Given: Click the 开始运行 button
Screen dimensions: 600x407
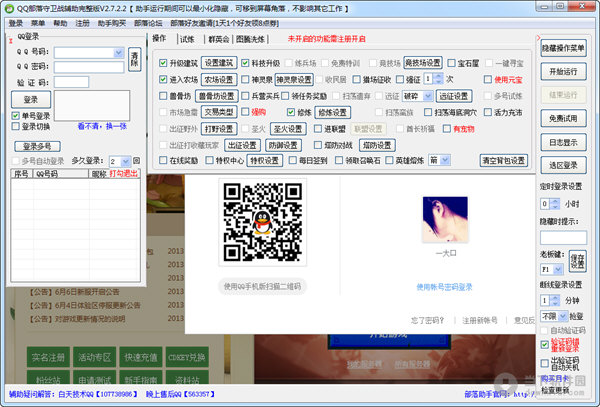Looking at the screenshot, I should click(x=563, y=72).
